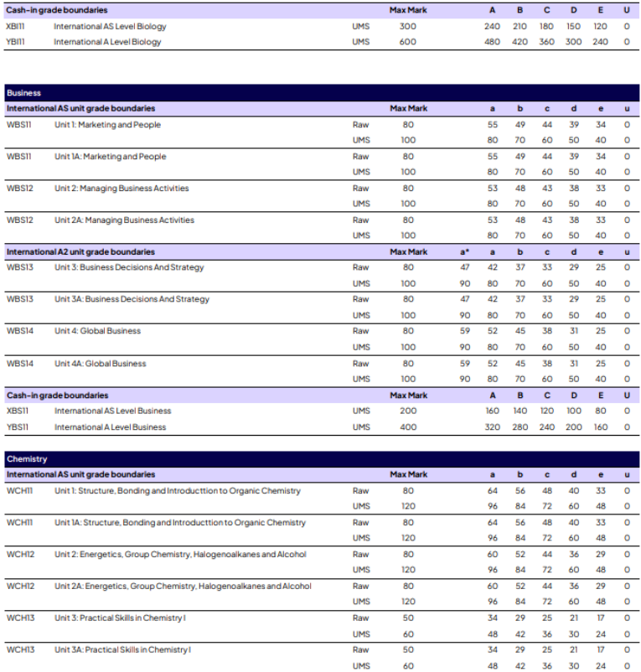
Task: Select Unit 3: Business Decisions And Strategy
Action: [x=129, y=267]
